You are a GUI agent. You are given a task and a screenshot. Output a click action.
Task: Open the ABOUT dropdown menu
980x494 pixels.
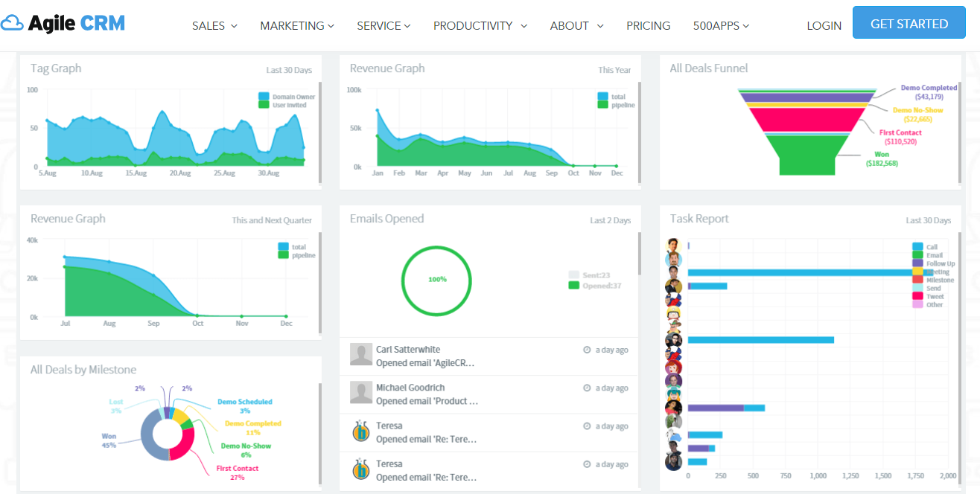[x=577, y=25]
